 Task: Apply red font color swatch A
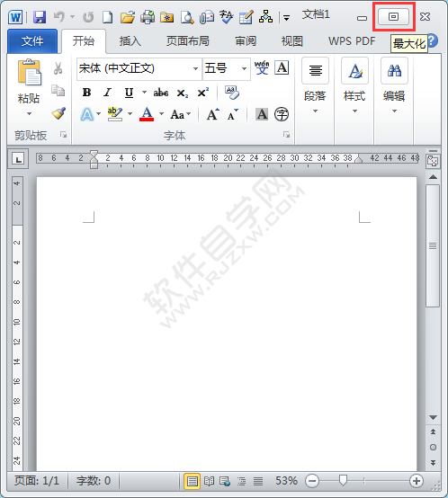pos(147,113)
